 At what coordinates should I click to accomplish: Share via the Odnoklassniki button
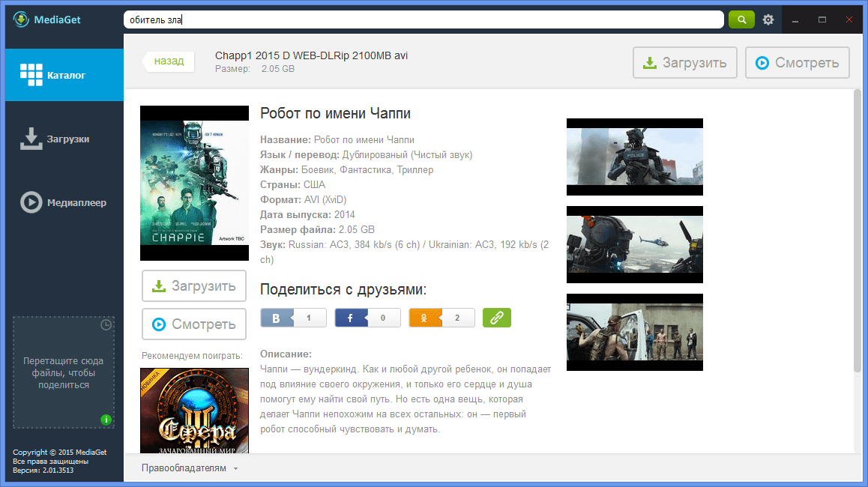point(424,318)
